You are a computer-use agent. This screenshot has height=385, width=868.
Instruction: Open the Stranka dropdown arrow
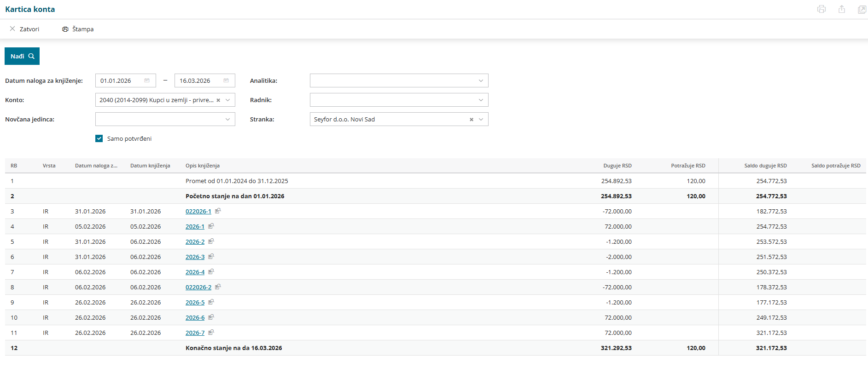(481, 119)
